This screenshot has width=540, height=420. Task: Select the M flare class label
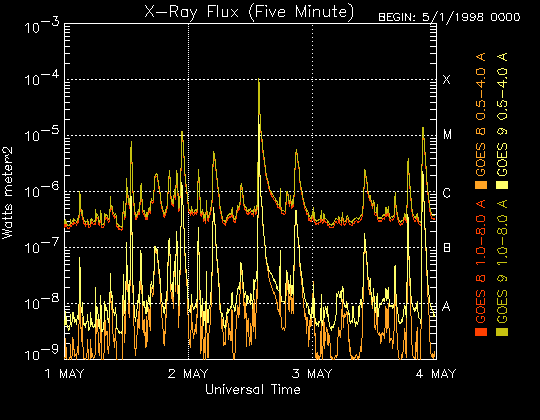pyautogui.click(x=447, y=135)
